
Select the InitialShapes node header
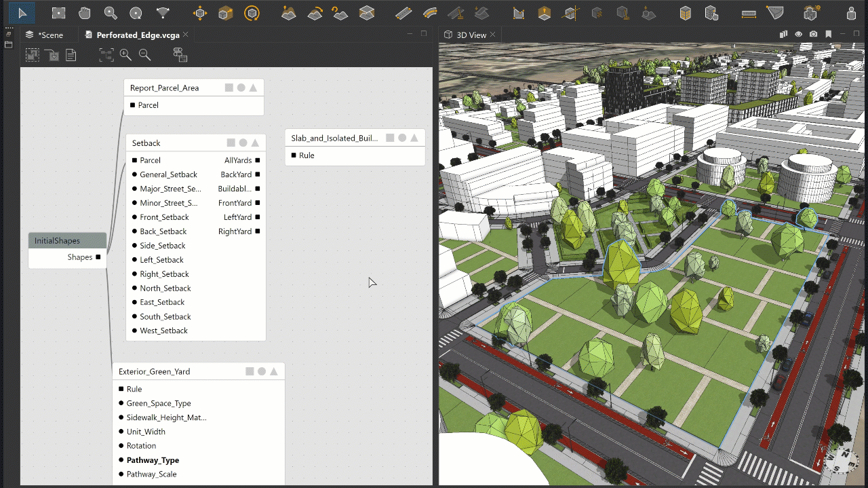tap(67, 240)
